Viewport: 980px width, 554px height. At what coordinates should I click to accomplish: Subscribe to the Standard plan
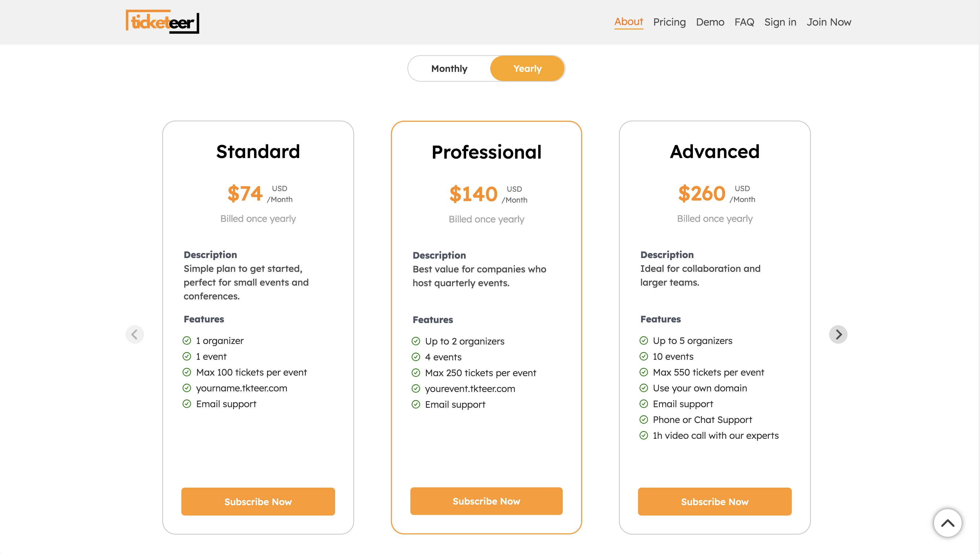point(258,501)
